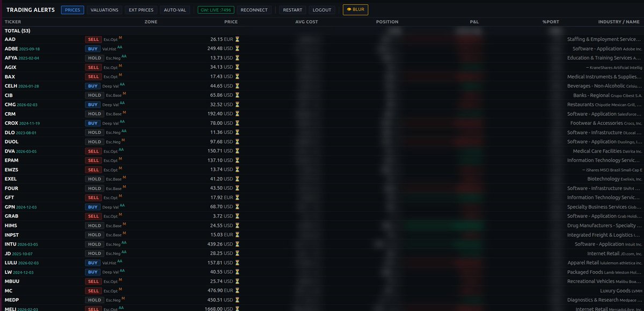Click the Val.Hist zone label for ADBE
Image resolution: width=644 pixels, height=311 pixels.
[x=109, y=48]
